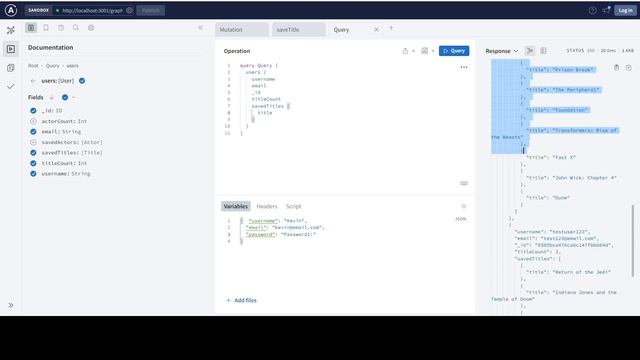
Task: Switch to the saveTitle tab
Action: click(299, 30)
